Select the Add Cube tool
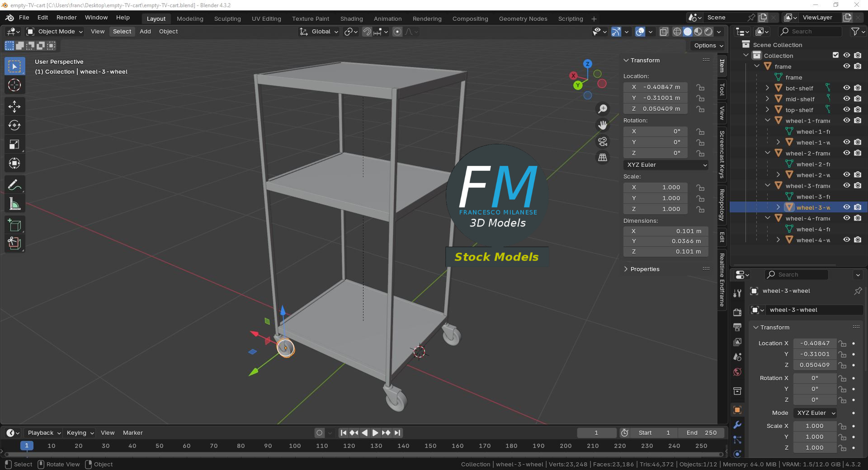Image resolution: width=868 pixels, height=470 pixels. (x=14, y=225)
